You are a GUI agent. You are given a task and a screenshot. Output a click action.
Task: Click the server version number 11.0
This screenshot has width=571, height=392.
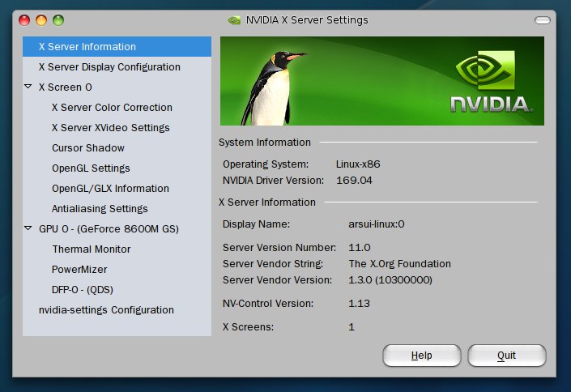360,248
